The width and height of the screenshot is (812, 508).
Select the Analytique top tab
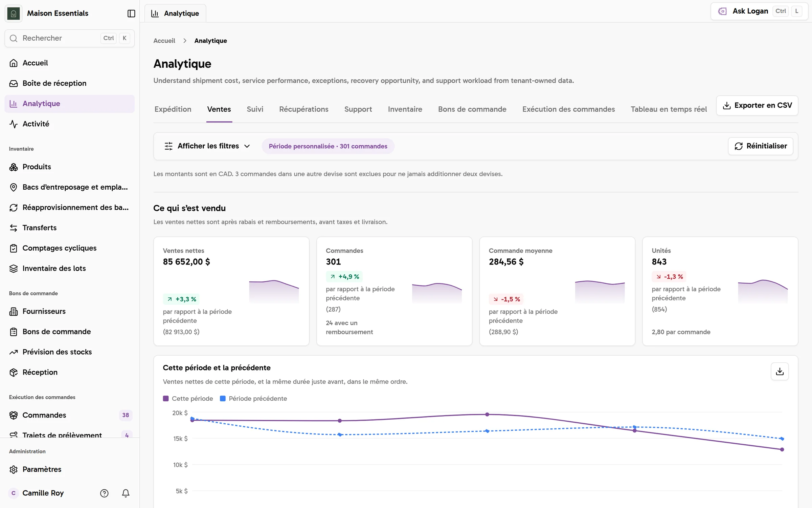pyautogui.click(x=175, y=13)
